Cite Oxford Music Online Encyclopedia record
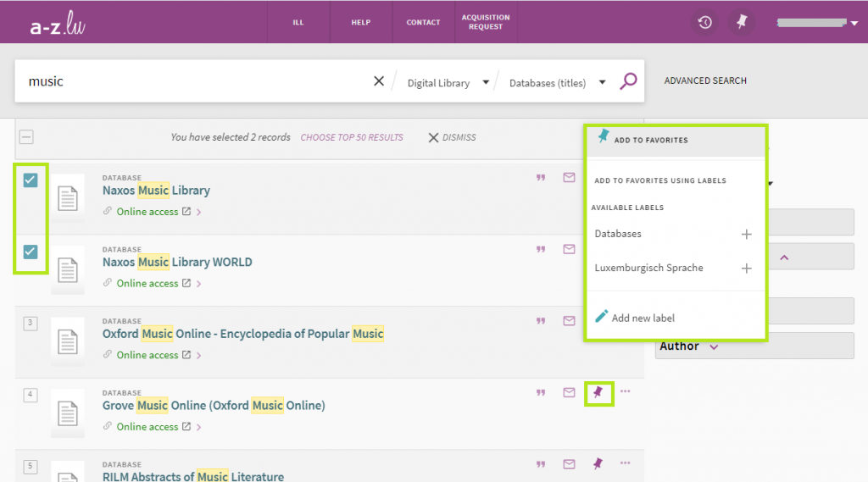 point(541,321)
